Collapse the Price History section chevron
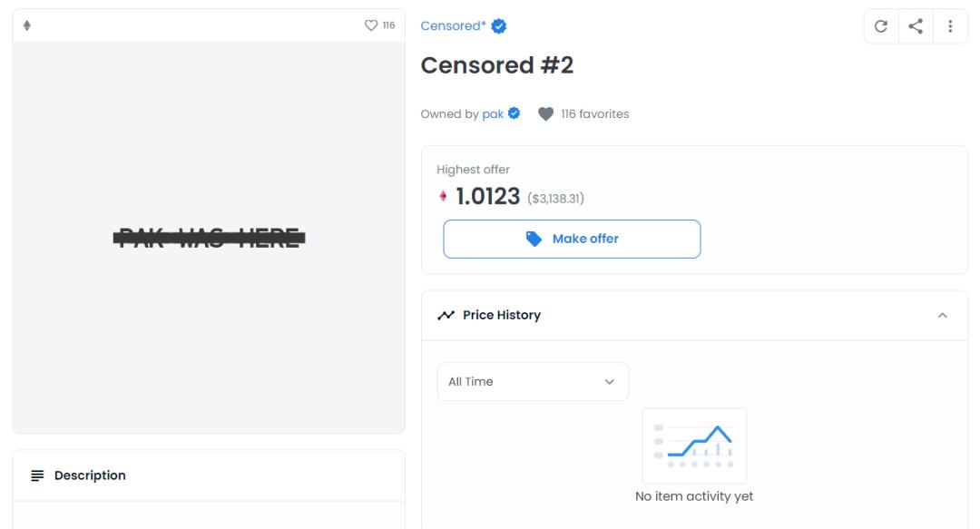Image resolution: width=980 pixels, height=529 pixels. [x=942, y=315]
